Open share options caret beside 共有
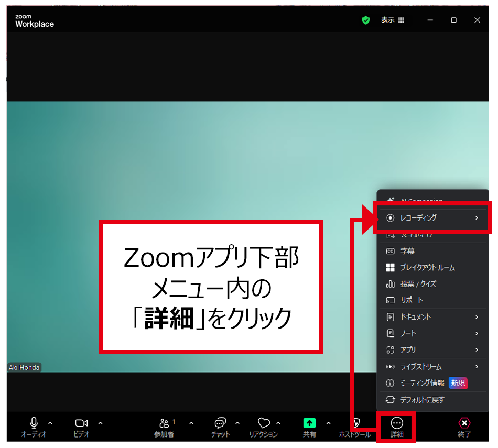 328,423
